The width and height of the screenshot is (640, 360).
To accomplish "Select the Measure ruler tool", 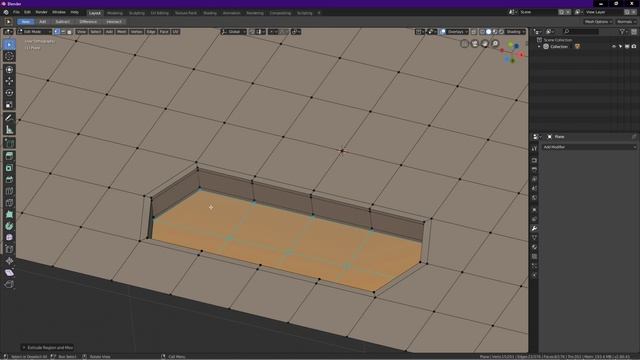I will coord(9,130).
